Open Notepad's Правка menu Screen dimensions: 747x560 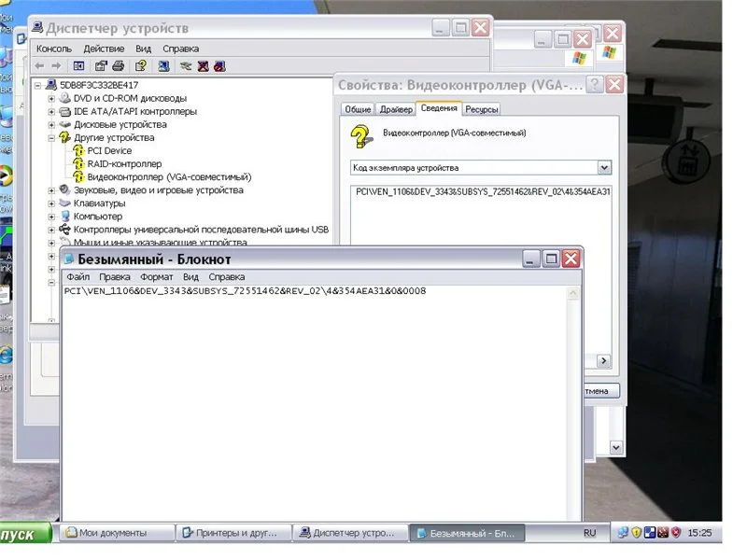[x=114, y=276]
